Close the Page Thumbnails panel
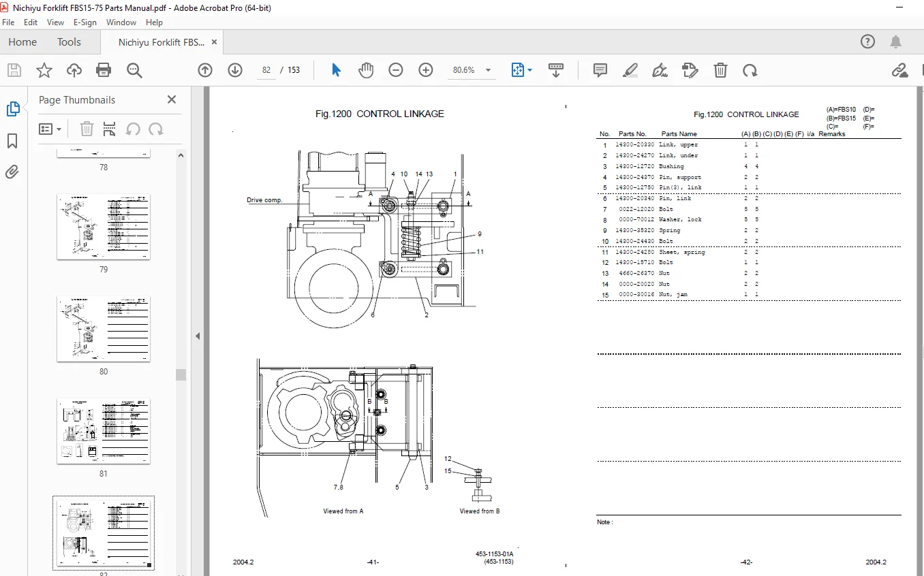The width and height of the screenshot is (924, 576). pyautogui.click(x=172, y=99)
